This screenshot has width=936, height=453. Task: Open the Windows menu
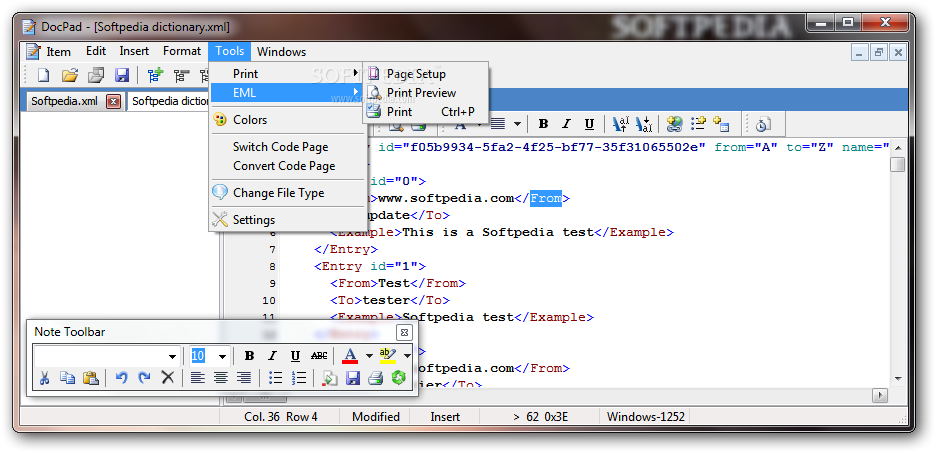pyautogui.click(x=281, y=51)
